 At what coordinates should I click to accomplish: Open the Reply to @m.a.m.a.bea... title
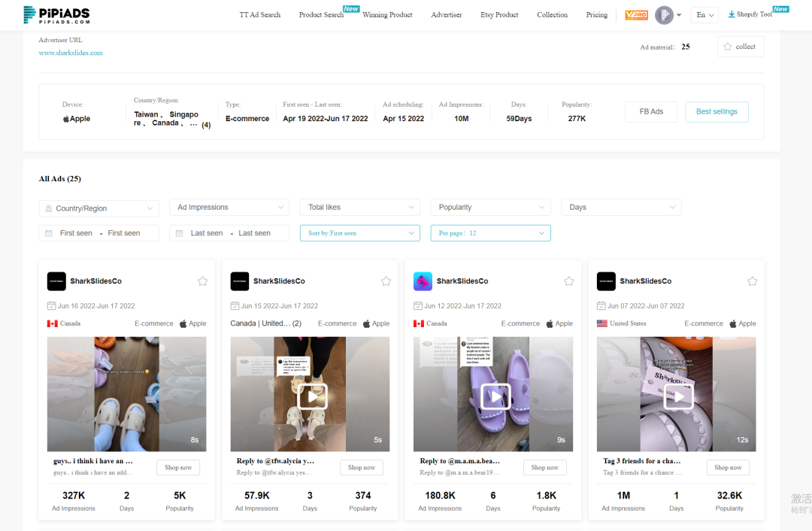click(459, 461)
